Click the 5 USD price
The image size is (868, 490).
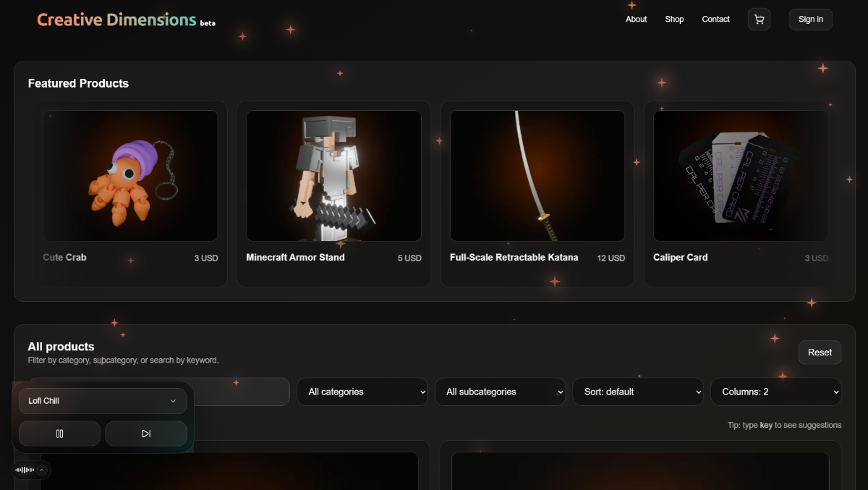click(409, 258)
